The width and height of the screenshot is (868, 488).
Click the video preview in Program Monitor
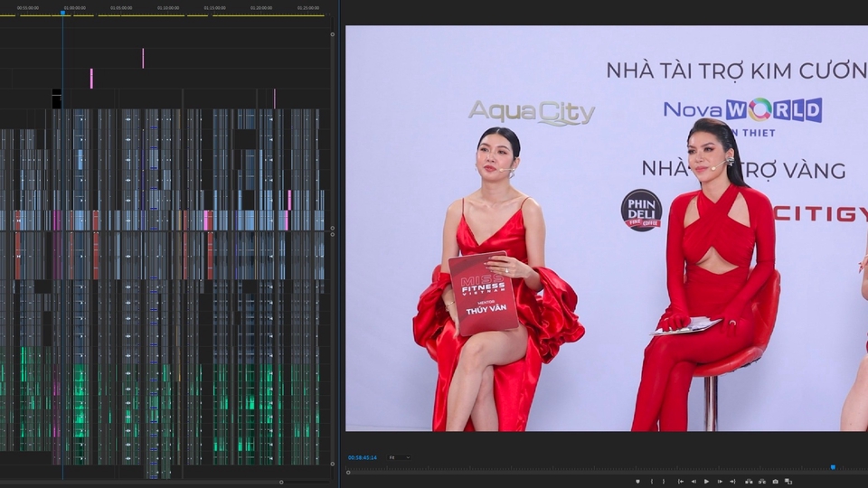606,228
